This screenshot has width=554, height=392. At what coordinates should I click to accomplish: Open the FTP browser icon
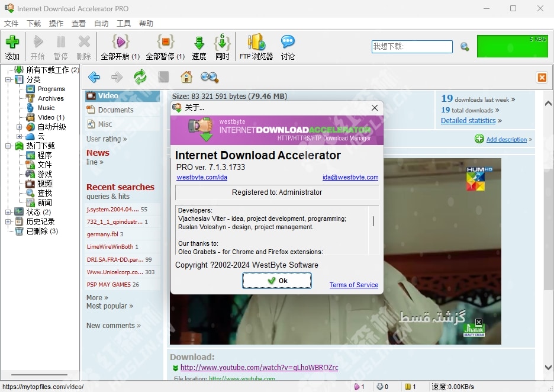tap(256, 41)
